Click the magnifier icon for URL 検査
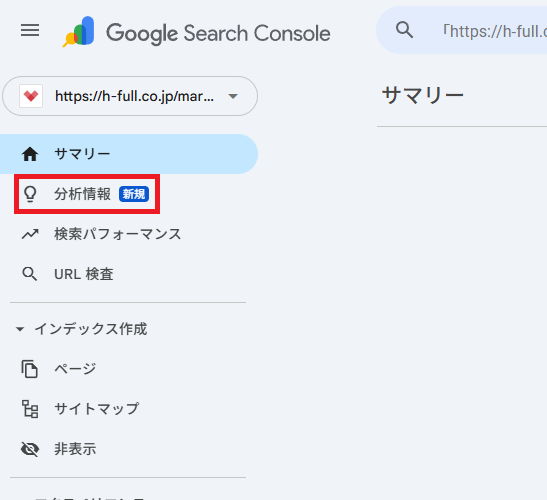The width and height of the screenshot is (547, 500). (x=30, y=274)
